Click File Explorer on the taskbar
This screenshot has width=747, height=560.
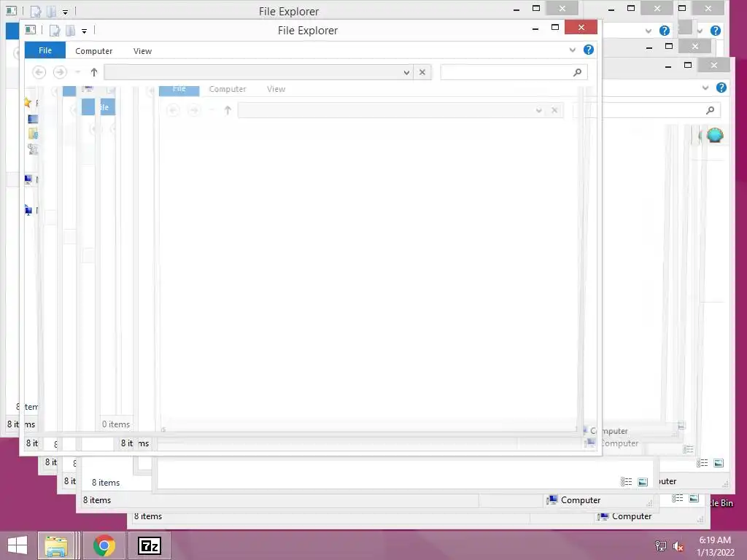(55, 545)
